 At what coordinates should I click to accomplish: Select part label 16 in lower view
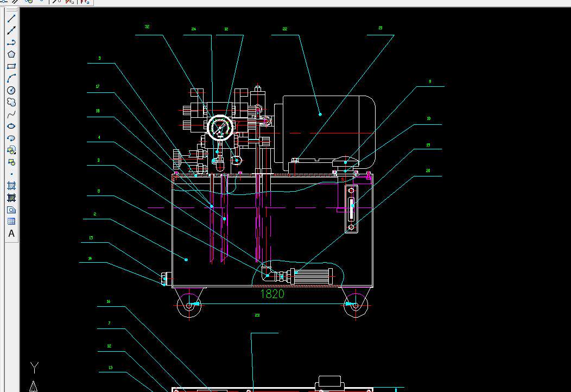[x=109, y=301]
